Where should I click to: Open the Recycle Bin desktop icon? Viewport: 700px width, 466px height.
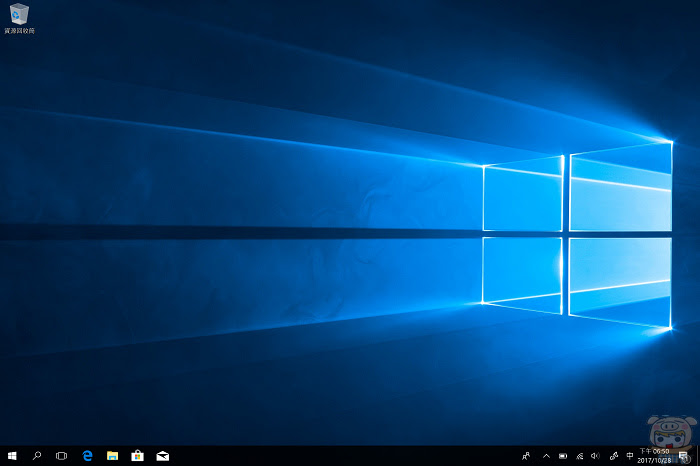(19, 19)
